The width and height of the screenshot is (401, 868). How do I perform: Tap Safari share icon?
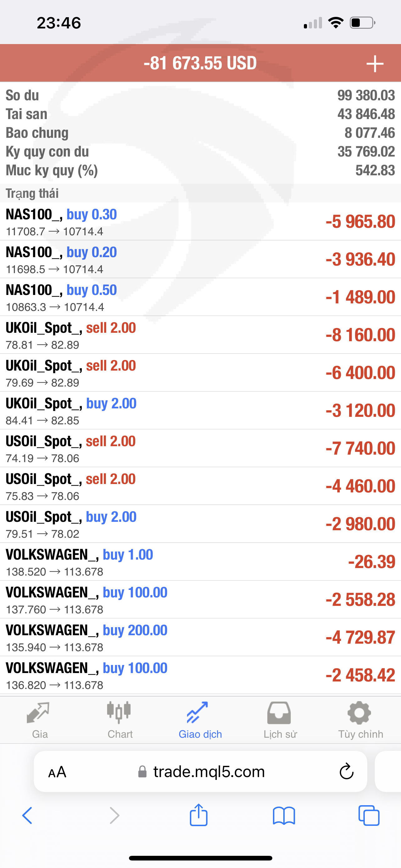pos(198,816)
